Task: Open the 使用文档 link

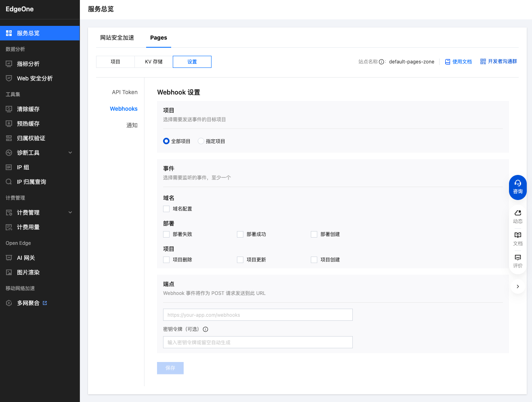Action: click(x=458, y=62)
